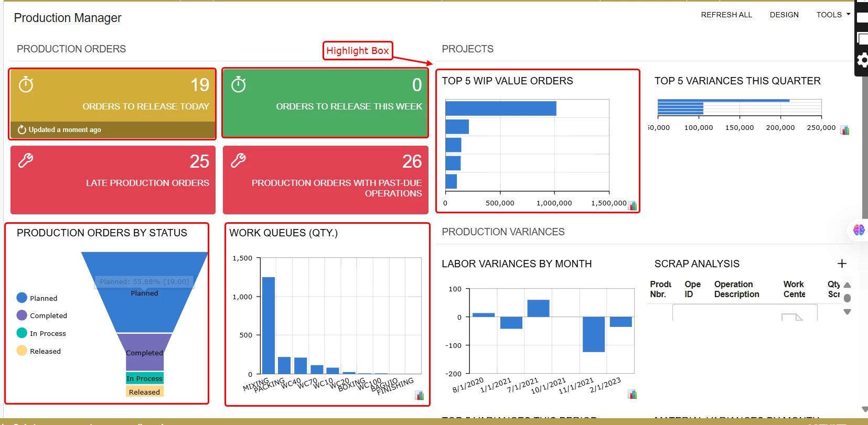The height and width of the screenshot is (425, 868).
Task: Click Scrap Analysis scrollbar up arrow
Action: point(847,285)
